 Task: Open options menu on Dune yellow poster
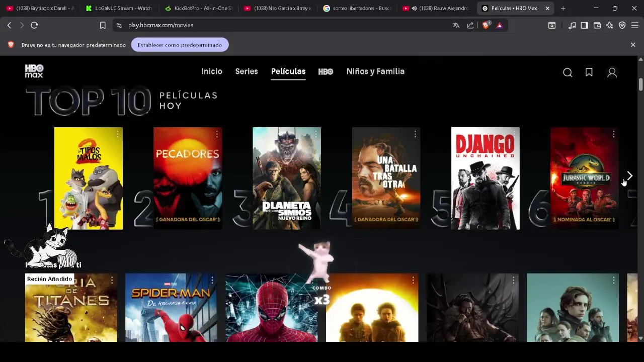(413, 280)
